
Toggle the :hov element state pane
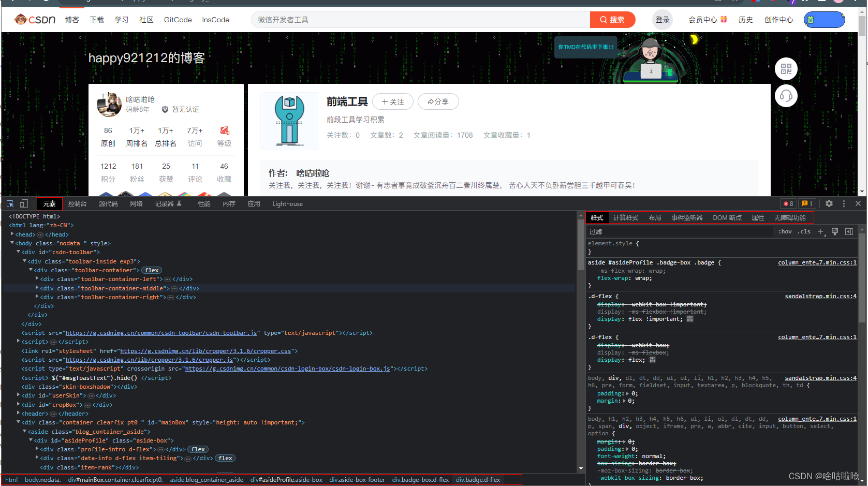785,231
